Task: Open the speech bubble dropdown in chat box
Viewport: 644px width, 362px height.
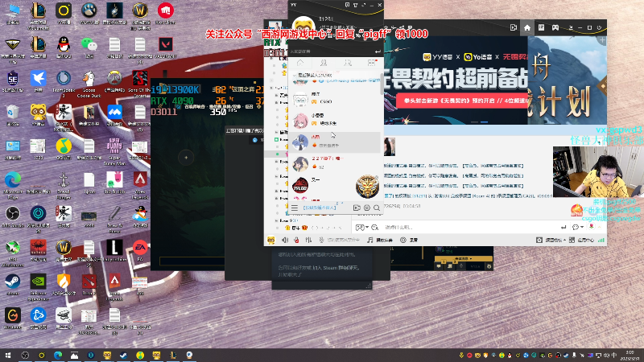Action: point(577,227)
